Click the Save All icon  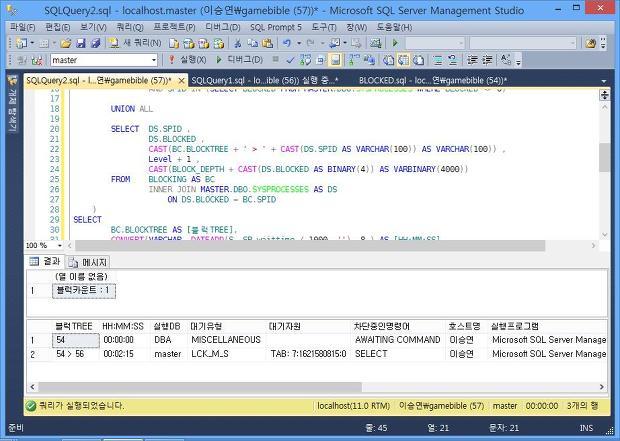point(95,43)
